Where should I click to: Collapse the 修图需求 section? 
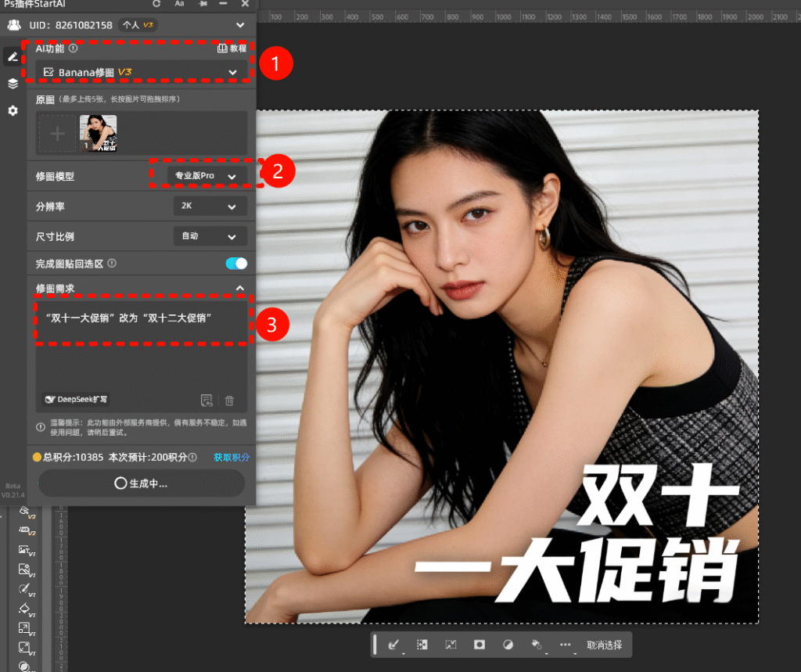240,288
